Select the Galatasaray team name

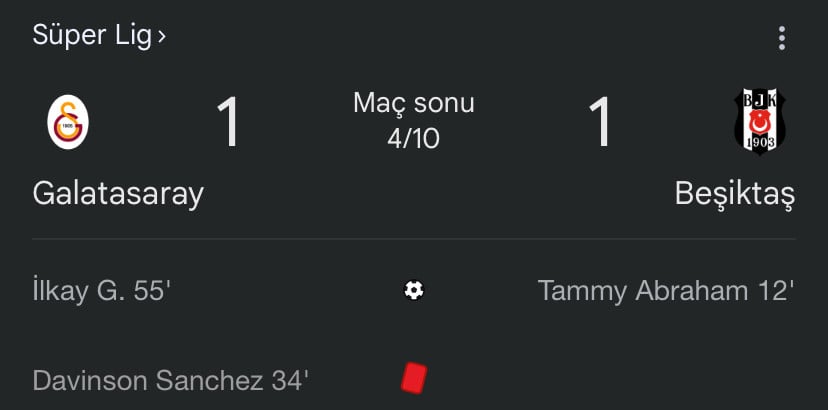118,192
